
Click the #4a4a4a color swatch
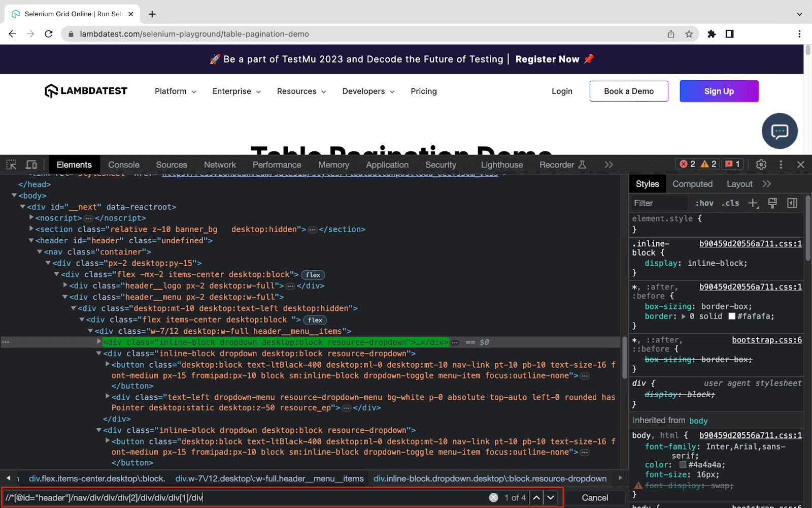click(683, 464)
